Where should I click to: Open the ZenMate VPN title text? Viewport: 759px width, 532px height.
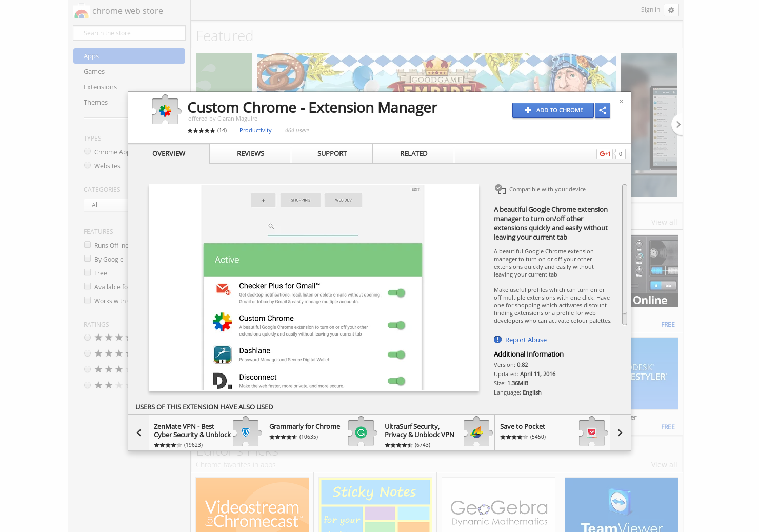[x=192, y=430]
